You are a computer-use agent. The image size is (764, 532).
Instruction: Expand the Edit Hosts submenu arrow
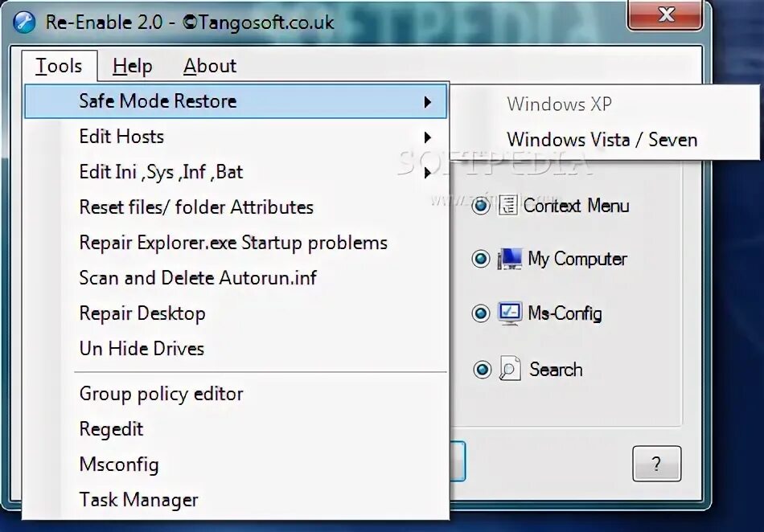[x=427, y=137]
